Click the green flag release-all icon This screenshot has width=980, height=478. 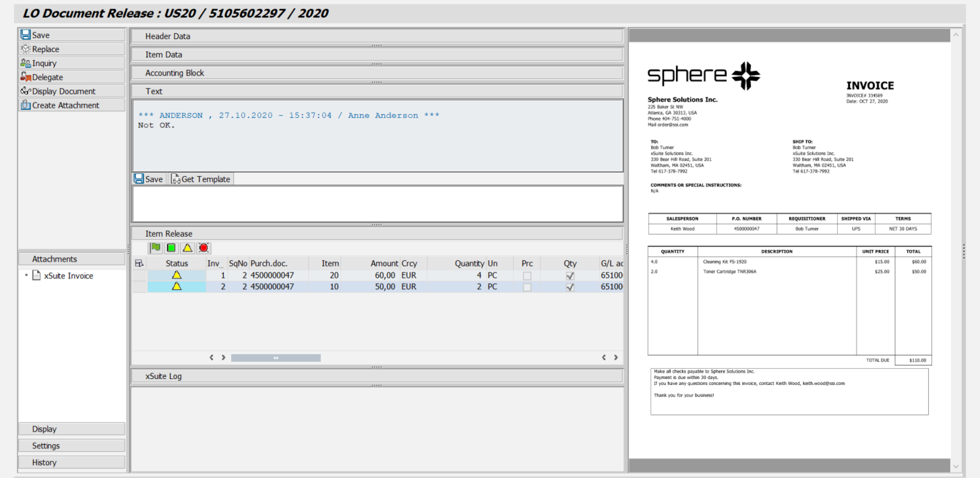(156, 248)
